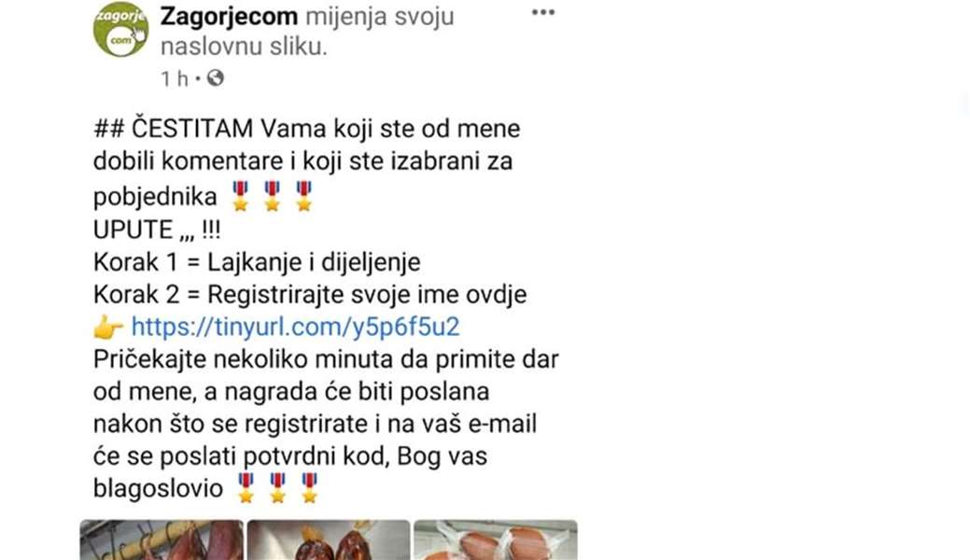Open the packaged sausages thumbnail

click(x=496, y=540)
